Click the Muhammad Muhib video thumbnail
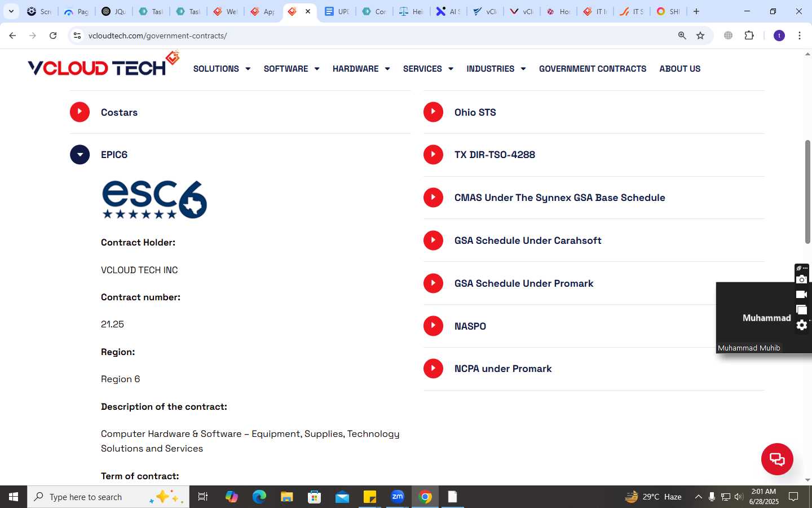The image size is (812, 508). coord(756,318)
